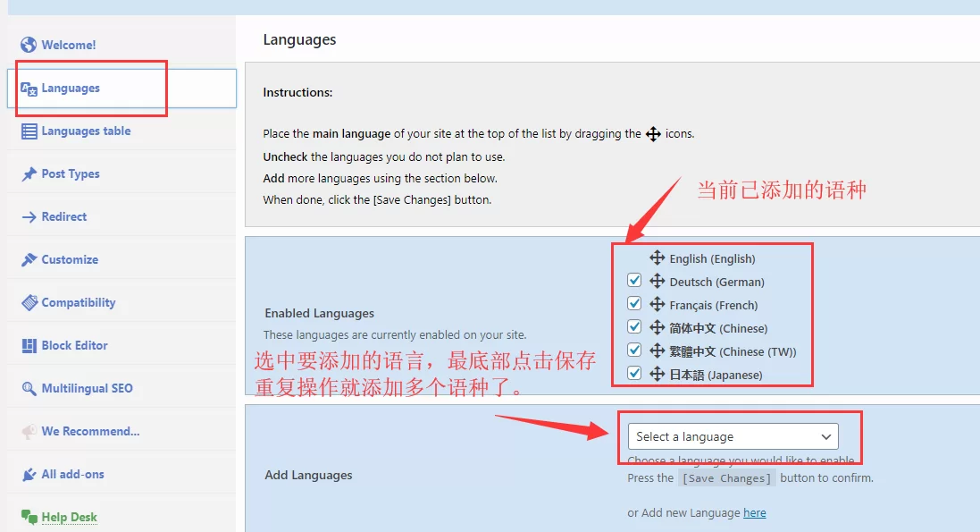
Task: Switch to the Languages table tab
Action: [121, 131]
